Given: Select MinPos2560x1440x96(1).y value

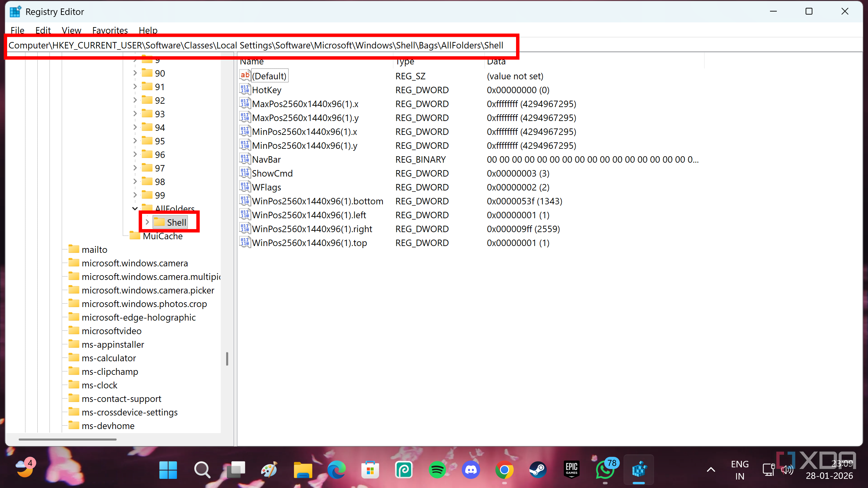Looking at the screenshot, I should [304, 145].
